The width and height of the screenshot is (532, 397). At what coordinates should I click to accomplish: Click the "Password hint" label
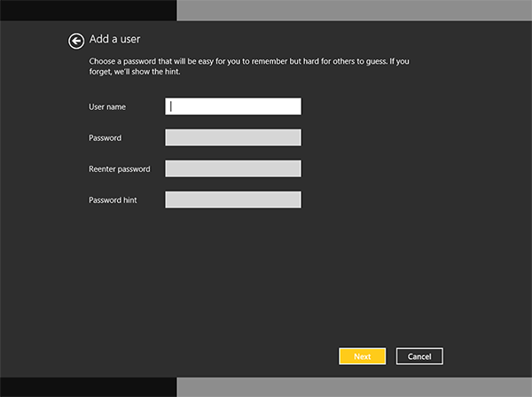[x=113, y=200]
